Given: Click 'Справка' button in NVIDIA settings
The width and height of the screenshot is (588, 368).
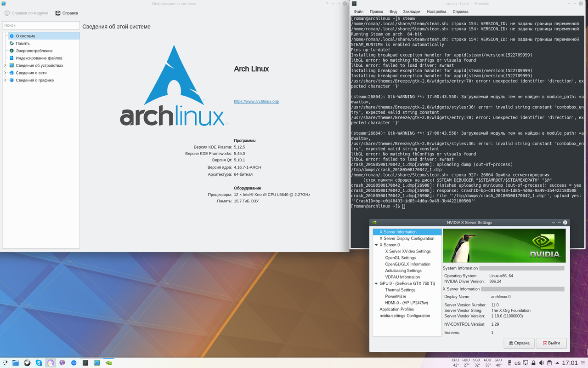Looking at the screenshot, I should (x=519, y=343).
